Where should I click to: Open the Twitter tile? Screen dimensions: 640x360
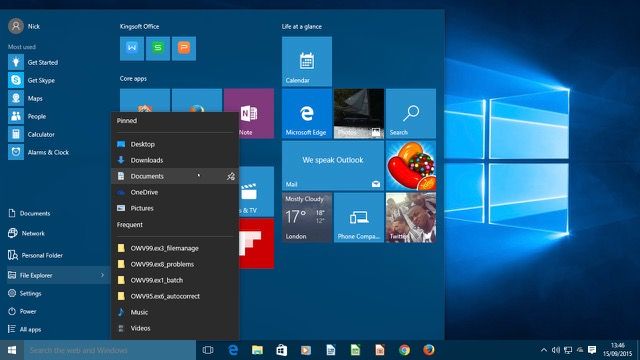pyautogui.click(x=411, y=218)
